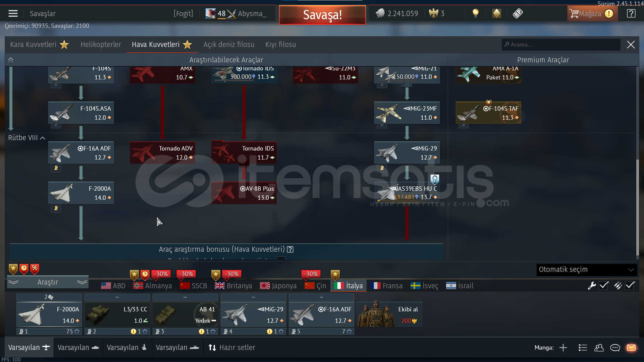Toggle the first checkmark near nation flags
The height and width of the screenshot is (362, 644).
(x=604, y=286)
